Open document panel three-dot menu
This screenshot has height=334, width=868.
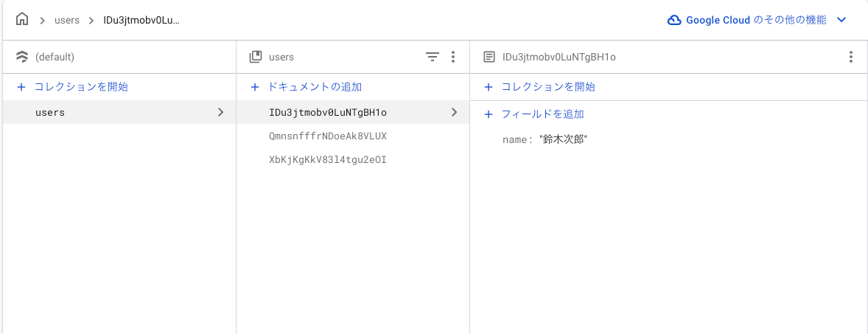[851, 57]
